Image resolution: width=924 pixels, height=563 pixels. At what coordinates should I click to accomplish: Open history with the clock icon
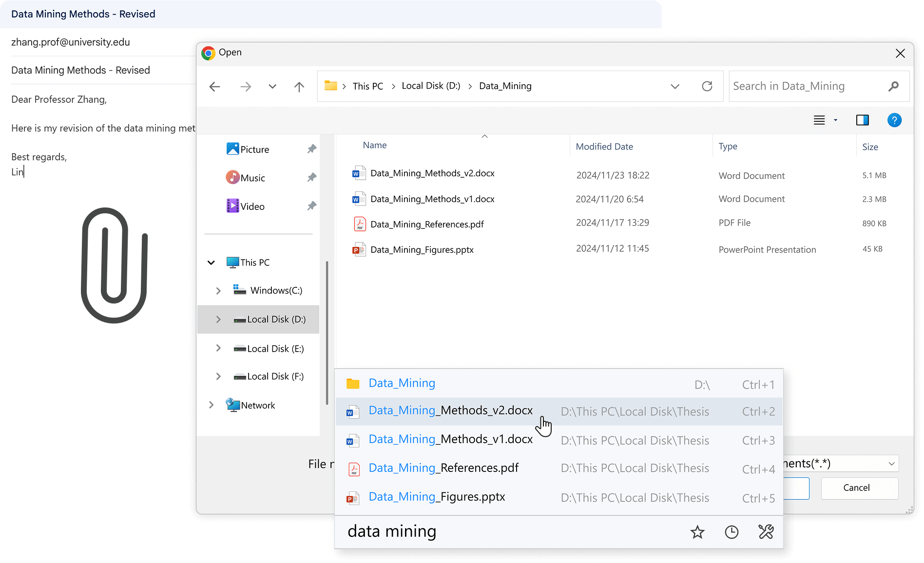(731, 532)
